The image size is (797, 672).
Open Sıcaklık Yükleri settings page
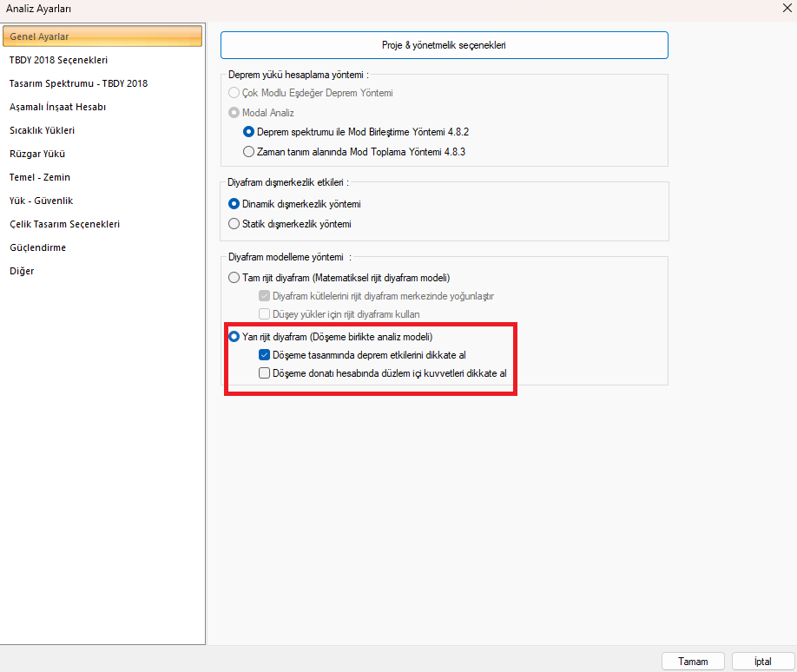[42, 130]
